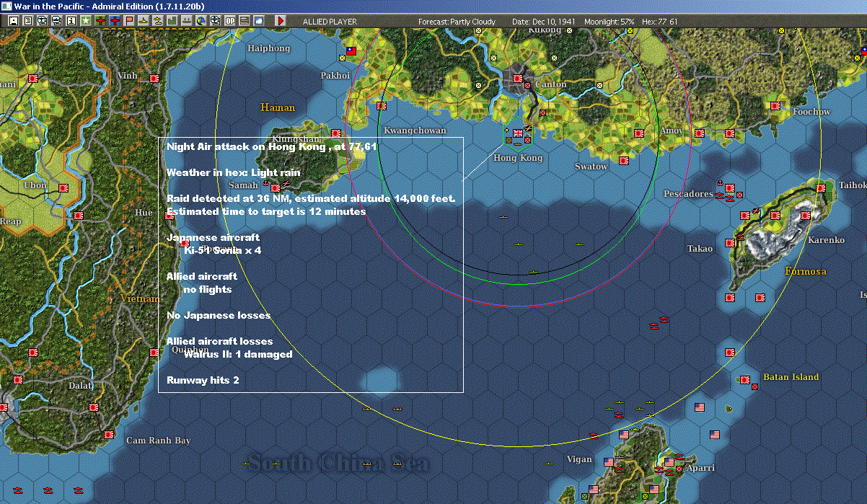Click the railway track toolbar icon
The image size is (867, 504).
tap(245, 21)
